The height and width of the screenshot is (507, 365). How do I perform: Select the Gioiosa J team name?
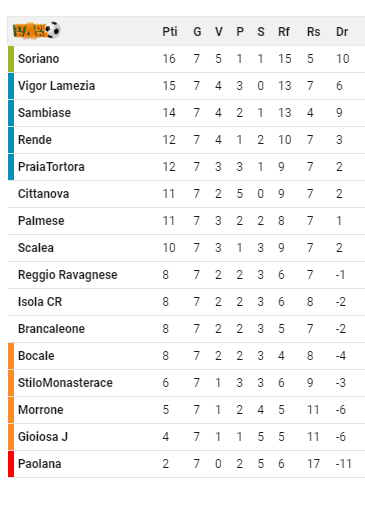43,437
